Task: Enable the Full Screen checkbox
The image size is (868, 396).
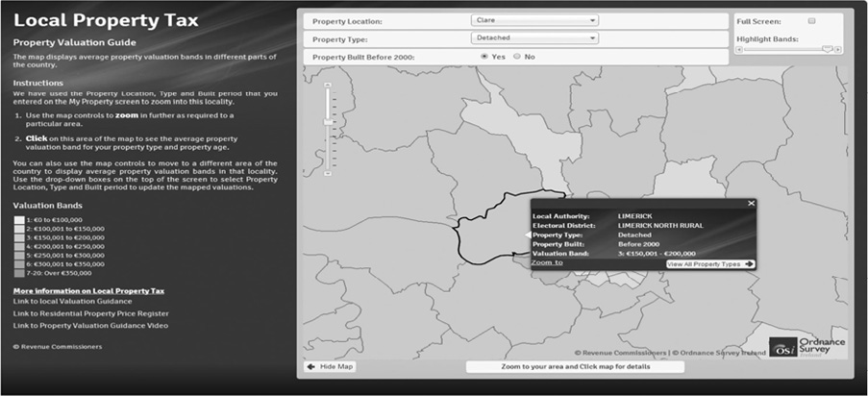Action: pyautogui.click(x=812, y=20)
